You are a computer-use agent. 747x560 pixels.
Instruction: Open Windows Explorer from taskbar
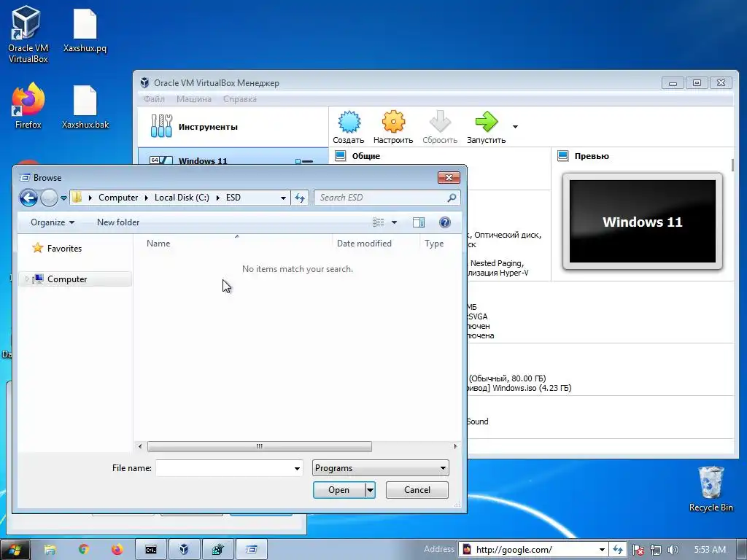pos(50,550)
